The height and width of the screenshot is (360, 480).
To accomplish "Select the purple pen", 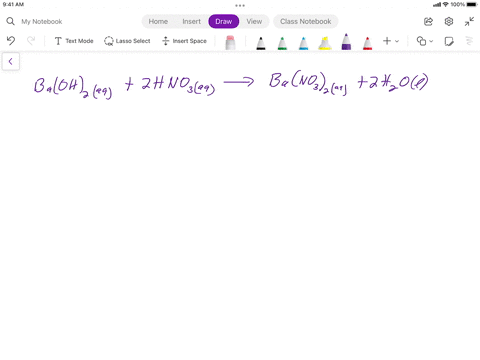I will pyautogui.click(x=346, y=42).
